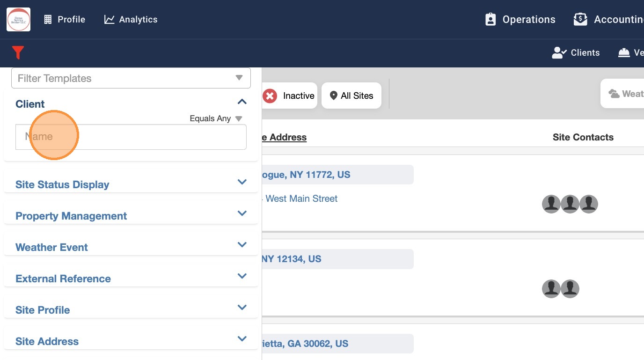Click the Accounting money icon
The width and height of the screenshot is (644, 360).
pos(580,19)
